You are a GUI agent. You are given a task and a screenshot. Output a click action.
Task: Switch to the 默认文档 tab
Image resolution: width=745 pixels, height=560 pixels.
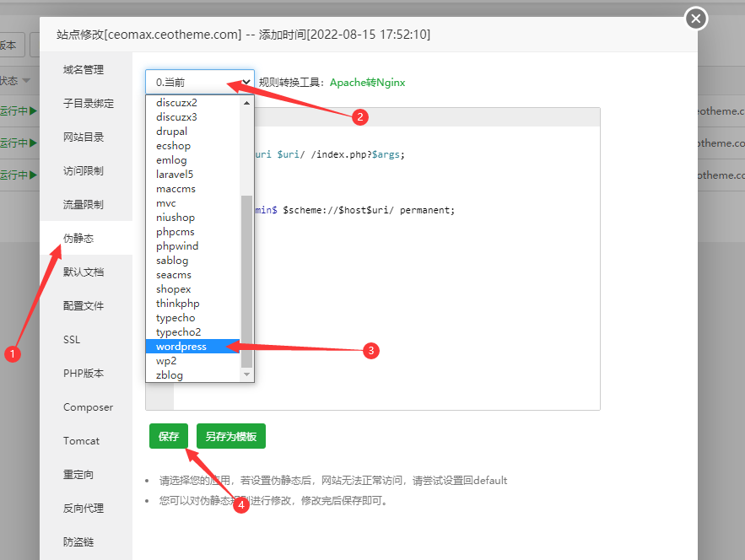[x=84, y=272]
